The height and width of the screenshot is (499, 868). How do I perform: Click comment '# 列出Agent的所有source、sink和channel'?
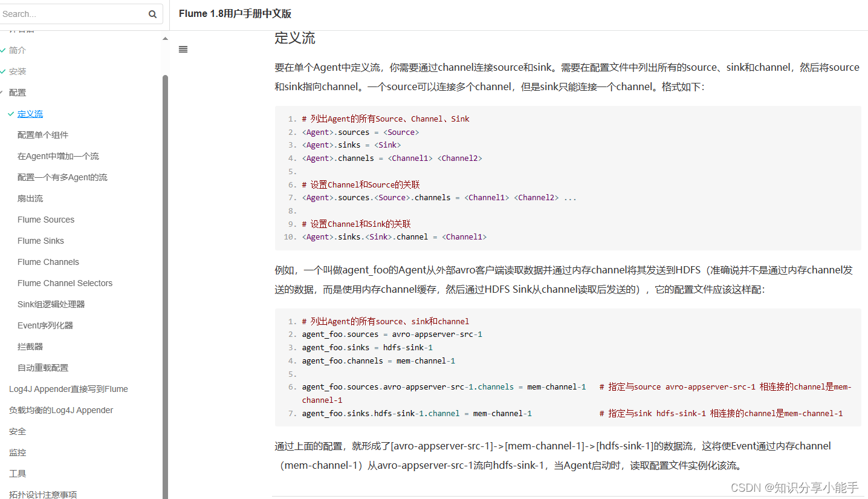point(386,321)
